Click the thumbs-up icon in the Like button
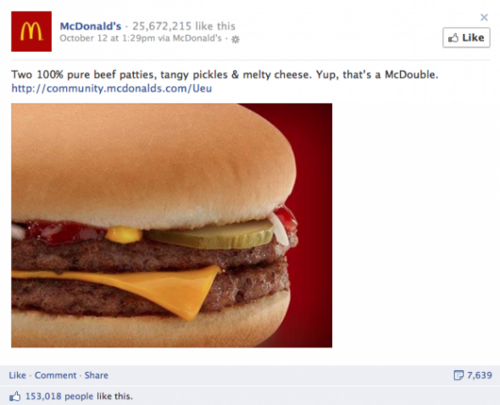 453,38
